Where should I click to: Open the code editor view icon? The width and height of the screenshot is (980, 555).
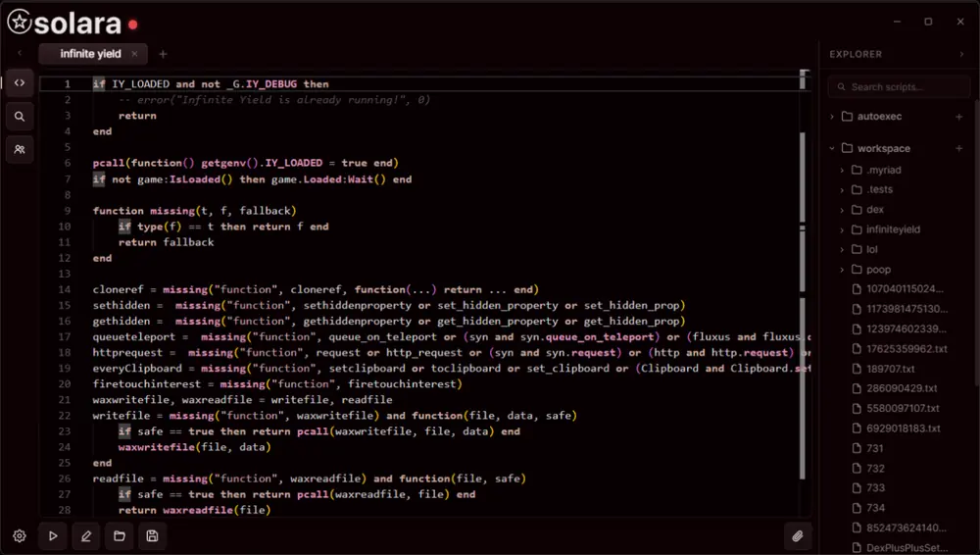click(20, 82)
